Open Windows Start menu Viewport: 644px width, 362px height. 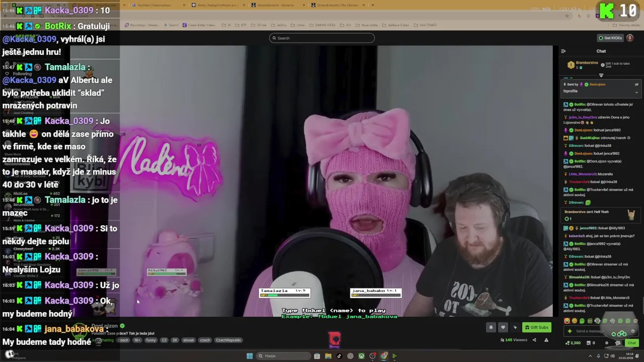[250, 356]
